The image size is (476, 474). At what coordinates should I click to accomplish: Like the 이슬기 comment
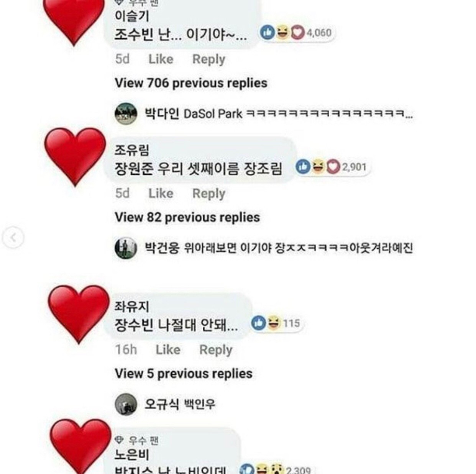tap(161, 59)
